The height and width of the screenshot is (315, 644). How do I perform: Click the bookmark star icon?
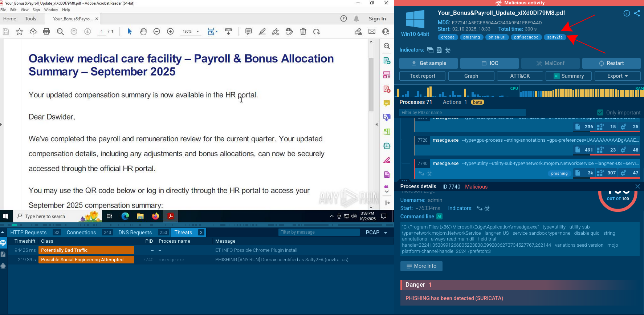20,32
